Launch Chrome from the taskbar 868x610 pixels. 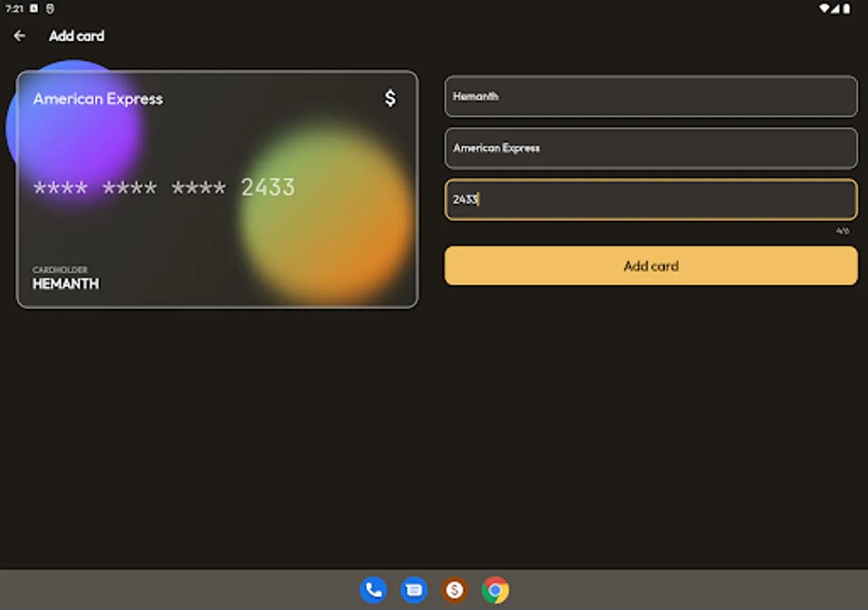[x=495, y=590]
